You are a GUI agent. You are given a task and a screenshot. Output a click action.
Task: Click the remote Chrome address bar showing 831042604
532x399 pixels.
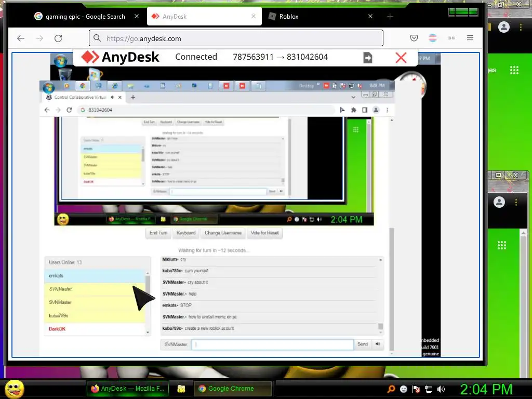tap(207, 110)
